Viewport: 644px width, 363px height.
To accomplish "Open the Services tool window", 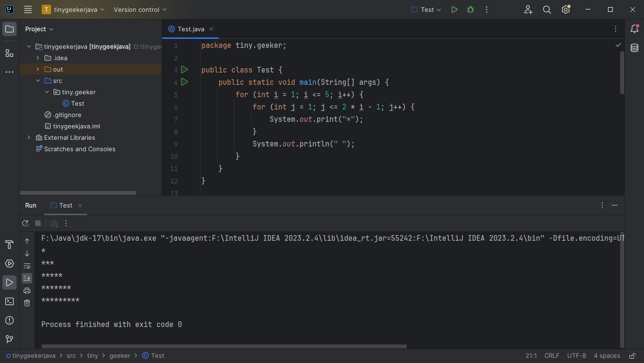I will click(9, 263).
